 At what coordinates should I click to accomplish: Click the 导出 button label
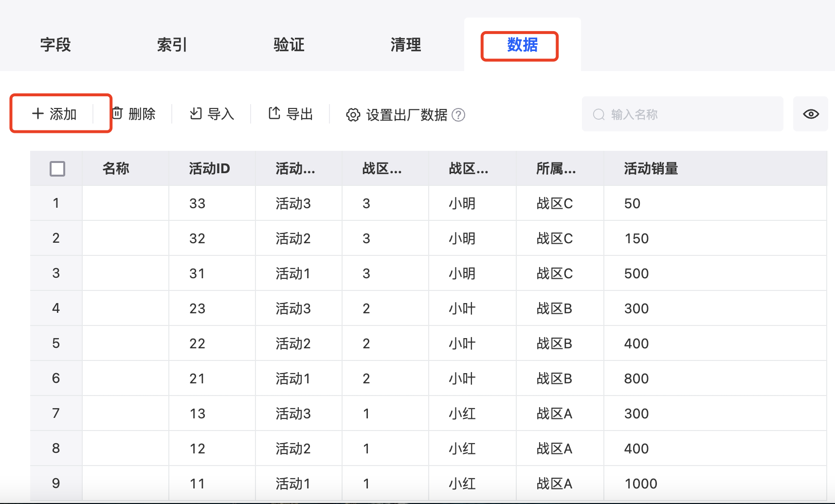click(x=300, y=114)
